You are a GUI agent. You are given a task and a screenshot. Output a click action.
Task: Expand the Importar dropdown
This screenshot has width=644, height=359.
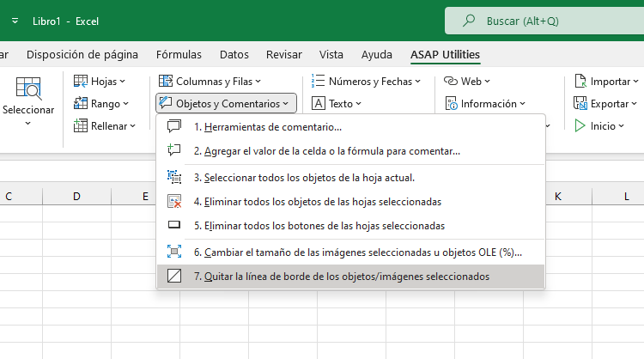coord(635,82)
